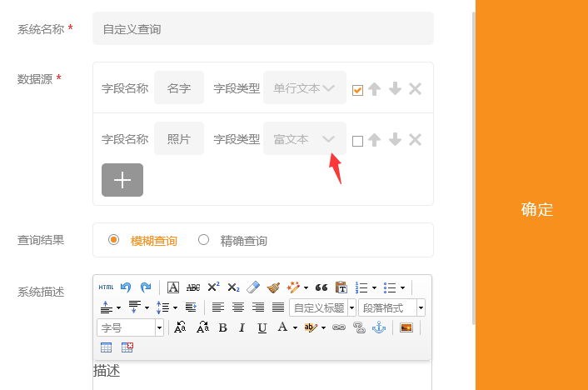This screenshot has height=390, width=588.
Task: Check the checkbox for 照片 field
Action: (357, 141)
